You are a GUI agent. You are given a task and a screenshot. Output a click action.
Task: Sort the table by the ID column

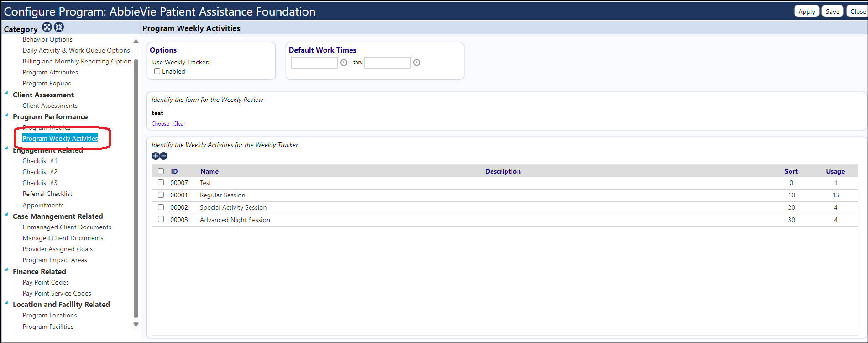click(174, 172)
